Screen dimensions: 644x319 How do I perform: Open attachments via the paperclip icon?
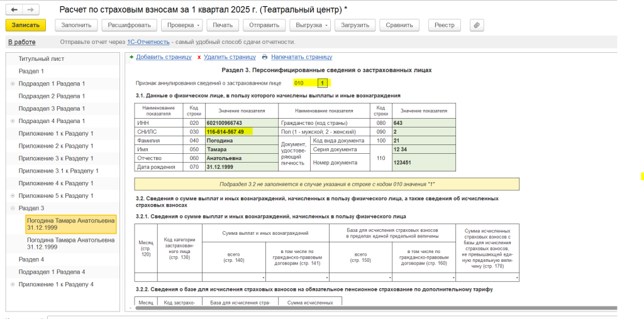[477, 25]
